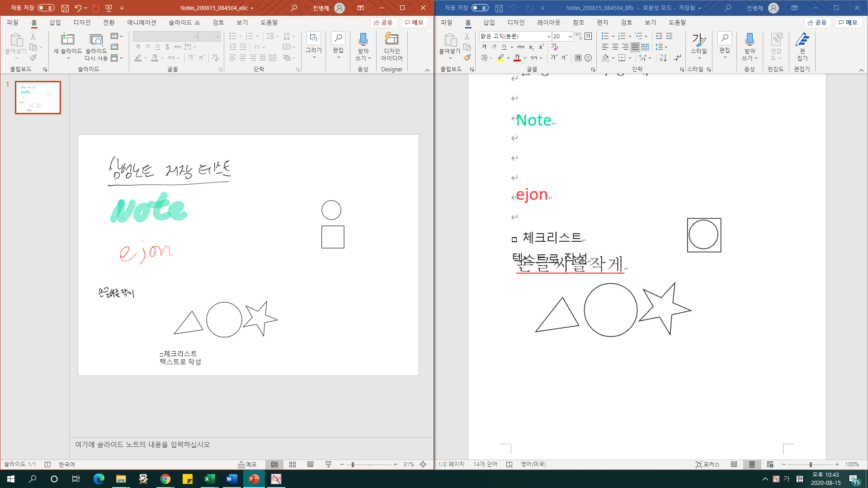
Task: Click the Word Editor pen icon
Action: [x=802, y=40]
